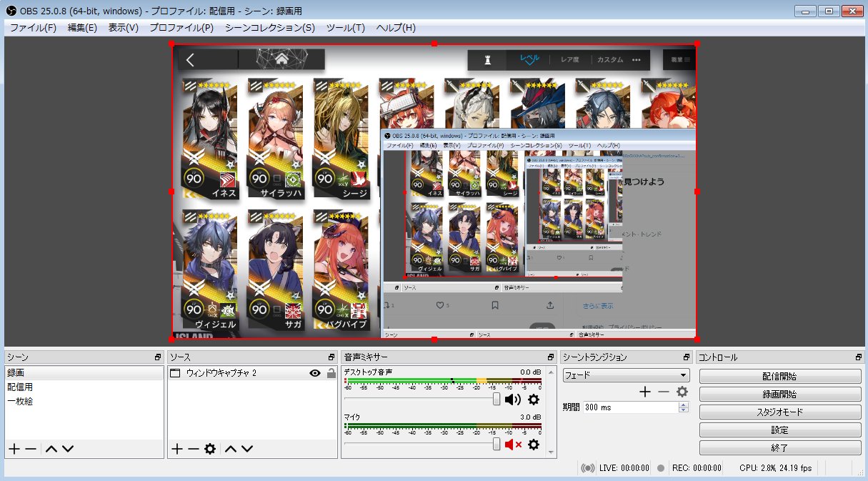
Task: Remove the transition with the minus icon
Action: point(664,392)
